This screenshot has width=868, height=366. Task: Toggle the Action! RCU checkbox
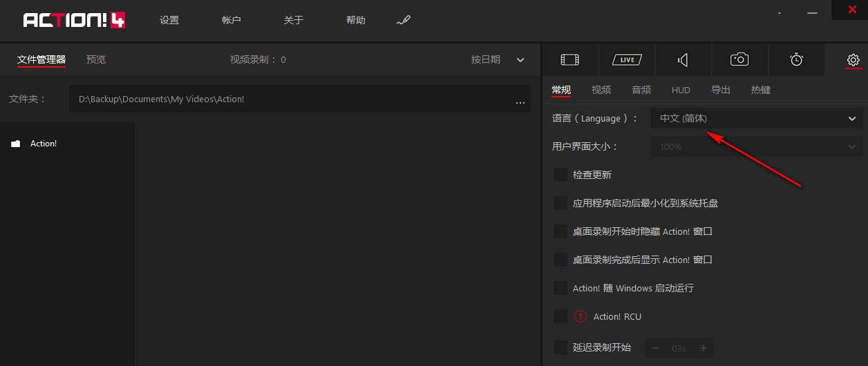point(560,316)
